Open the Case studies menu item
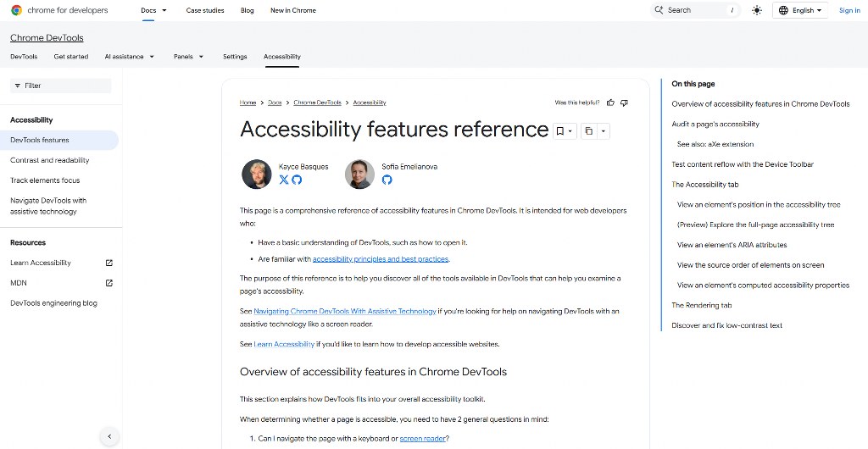This screenshot has height=449, width=868. pyautogui.click(x=205, y=10)
